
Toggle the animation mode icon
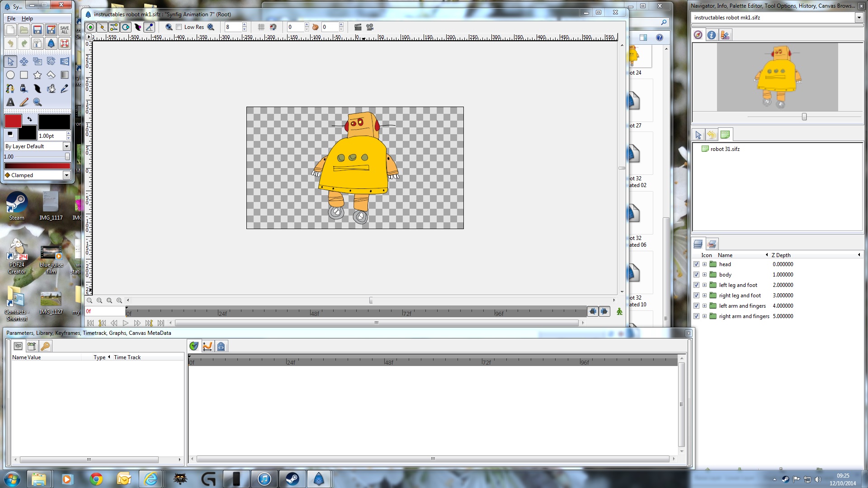click(x=619, y=311)
